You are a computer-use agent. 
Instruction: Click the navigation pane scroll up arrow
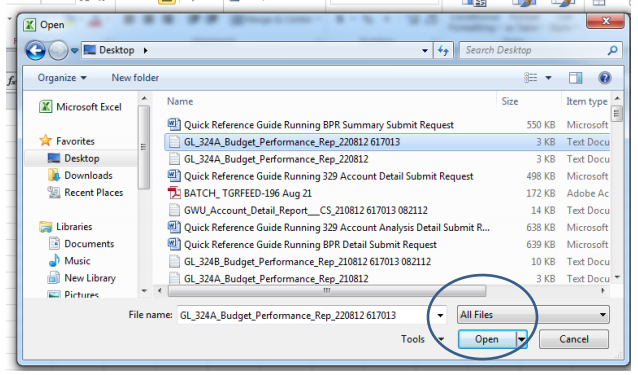[144, 98]
